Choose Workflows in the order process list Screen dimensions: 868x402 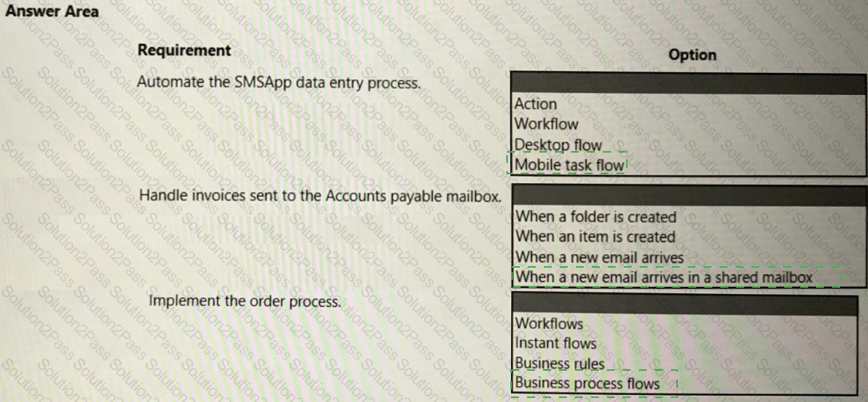pyautogui.click(x=549, y=323)
